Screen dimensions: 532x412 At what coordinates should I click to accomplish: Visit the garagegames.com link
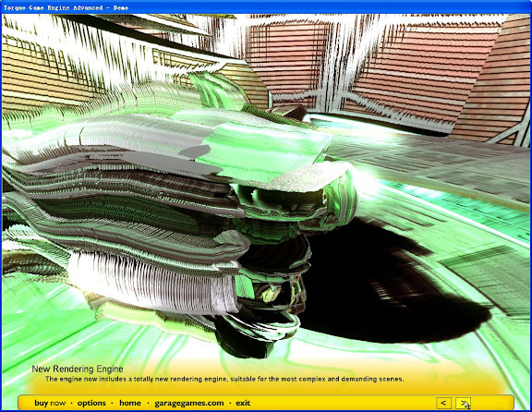(189, 403)
